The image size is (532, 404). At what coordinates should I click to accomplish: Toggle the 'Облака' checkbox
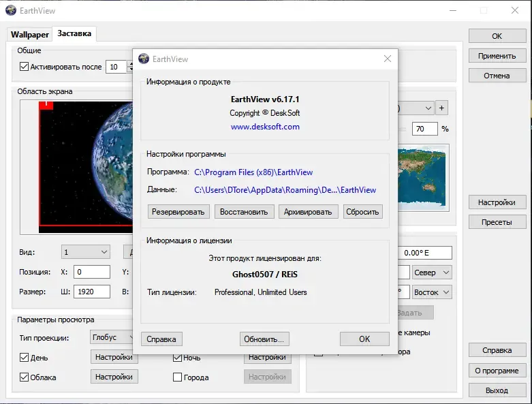(24, 377)
